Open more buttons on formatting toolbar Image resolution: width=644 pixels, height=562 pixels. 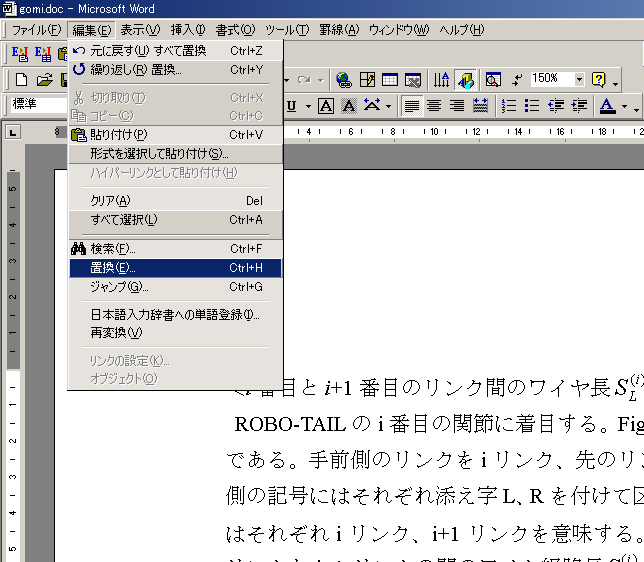tap(636, 109)
